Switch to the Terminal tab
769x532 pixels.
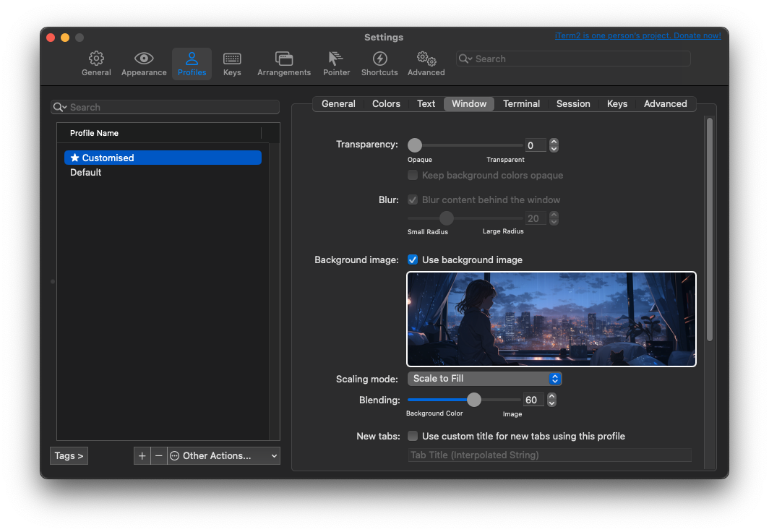(521, 103)
